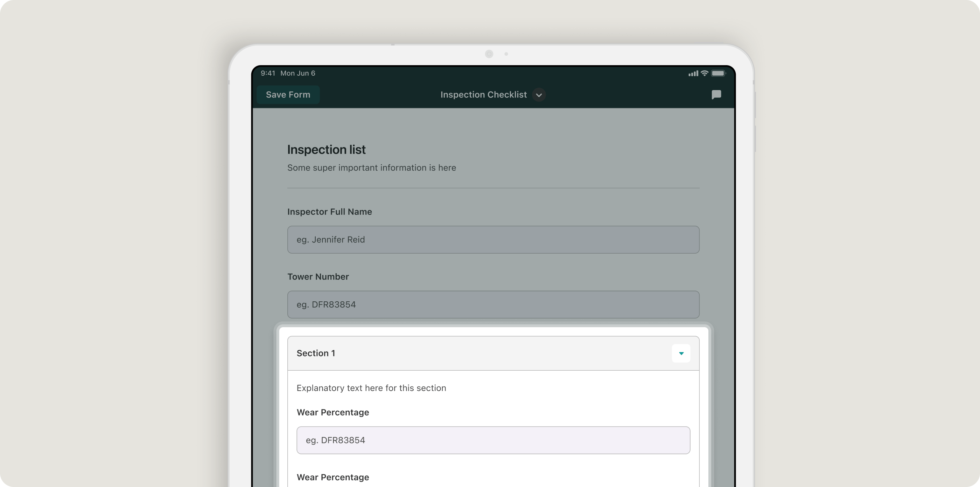The image size is (980, 487).
Task: Click the second Wear Percentage label
Action: click(x=332, y=478)
